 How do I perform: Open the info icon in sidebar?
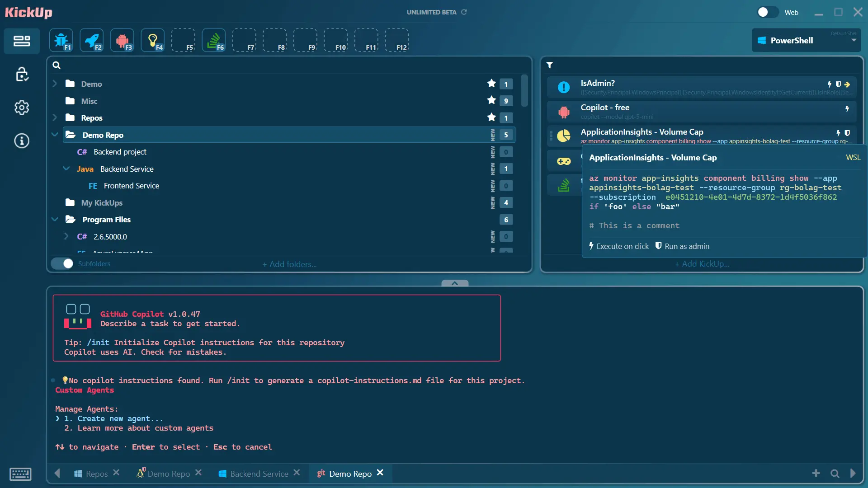[22, 141]
